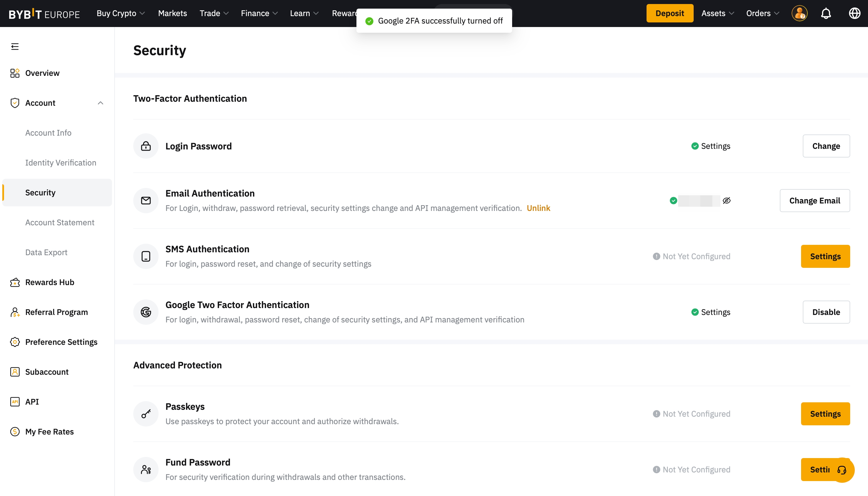Image resolution: width=868 pixels, height=496 pixels.
Task: Click the Bybit Europe logo
Action: 44,14
